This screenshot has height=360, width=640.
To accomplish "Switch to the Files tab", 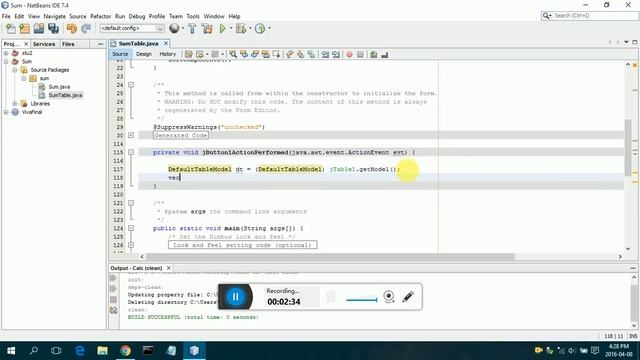I will (68, 44).
